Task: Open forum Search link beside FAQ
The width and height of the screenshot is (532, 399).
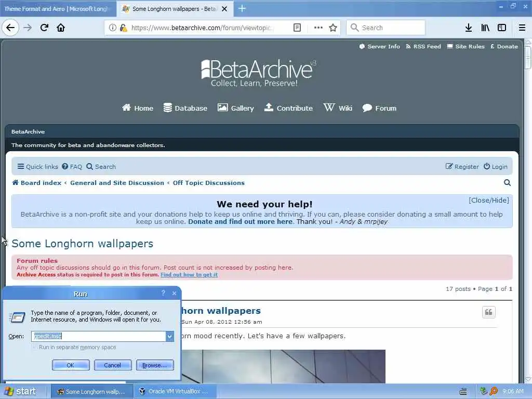Action: point(101,167)
